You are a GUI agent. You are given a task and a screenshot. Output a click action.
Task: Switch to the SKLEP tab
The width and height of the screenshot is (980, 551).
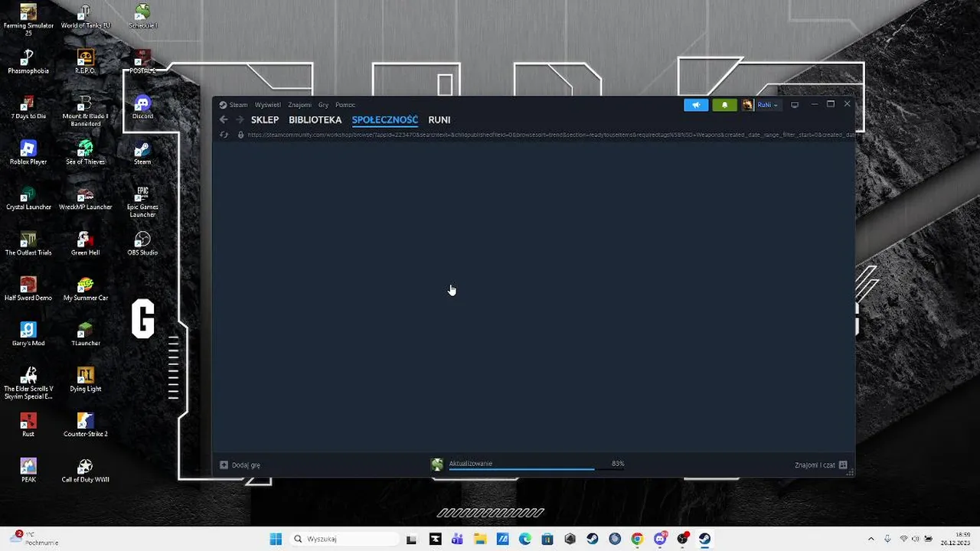coord(265,120)
